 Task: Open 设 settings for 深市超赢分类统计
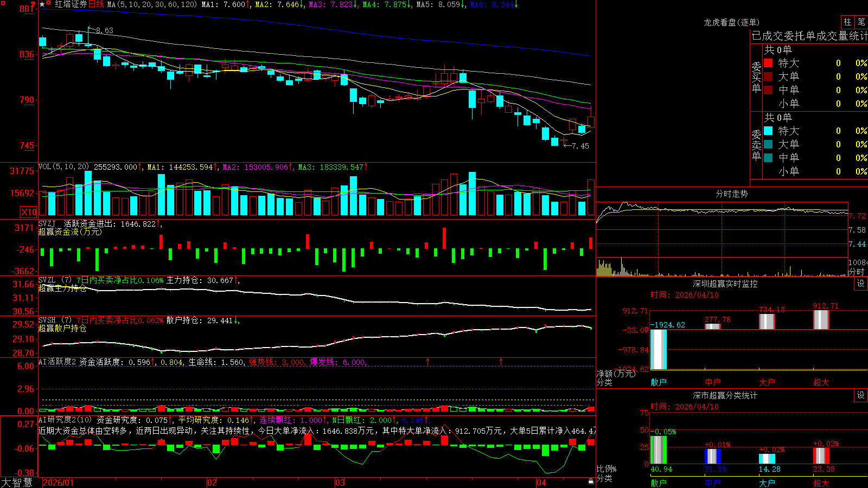(861, 395)
